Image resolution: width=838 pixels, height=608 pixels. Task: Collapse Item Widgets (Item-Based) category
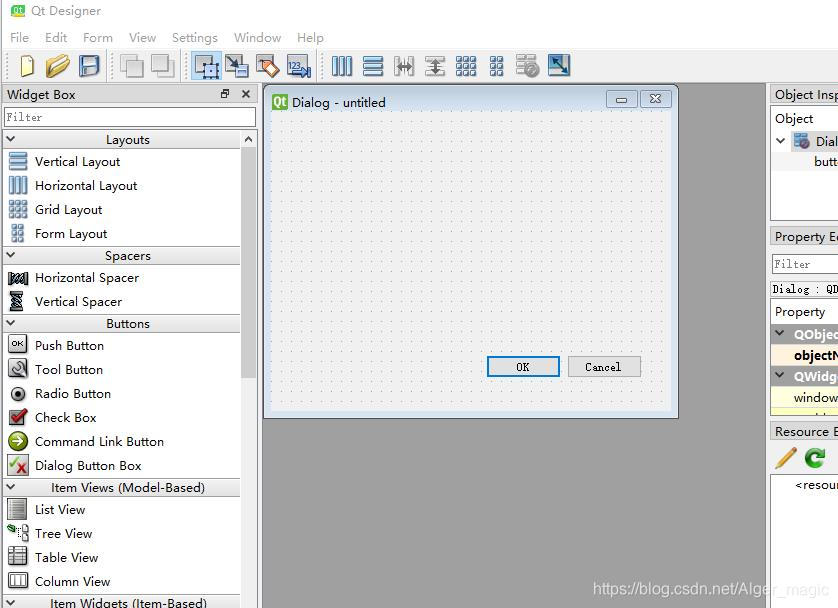pos(11,602)
